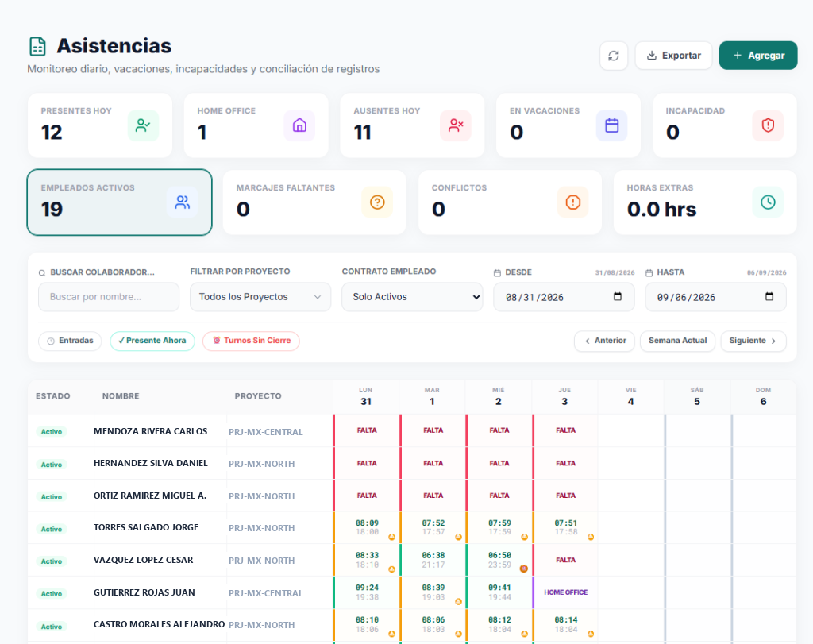Screen dimensions: 813x644
Task: Click the HERNANDEZ SILVA DANIEL name
Action: [x=151, y=463]
